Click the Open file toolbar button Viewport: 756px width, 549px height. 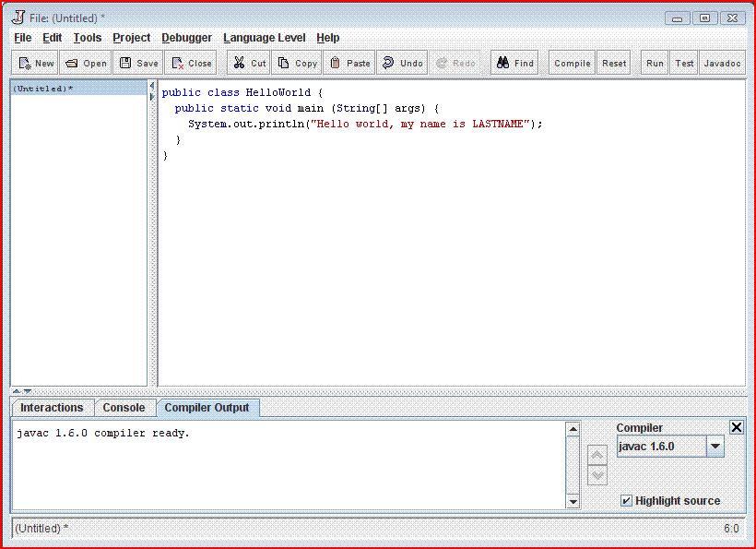click(86, 63)
